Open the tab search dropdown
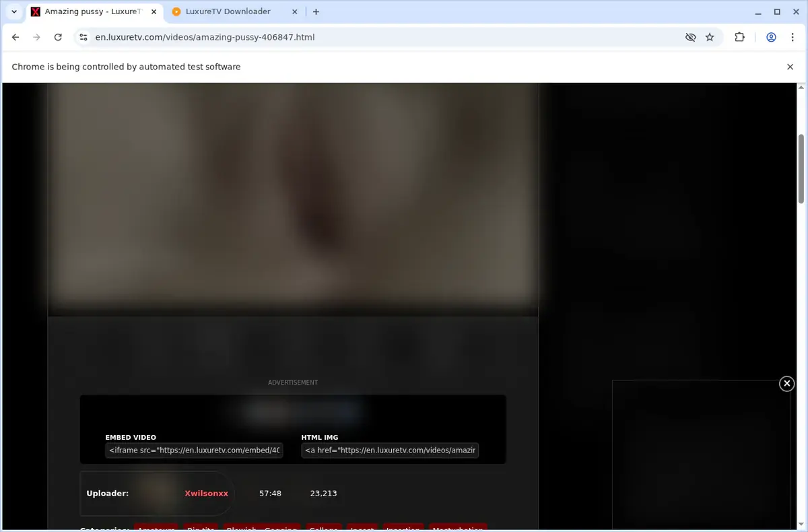 click(x=14, y=11)
